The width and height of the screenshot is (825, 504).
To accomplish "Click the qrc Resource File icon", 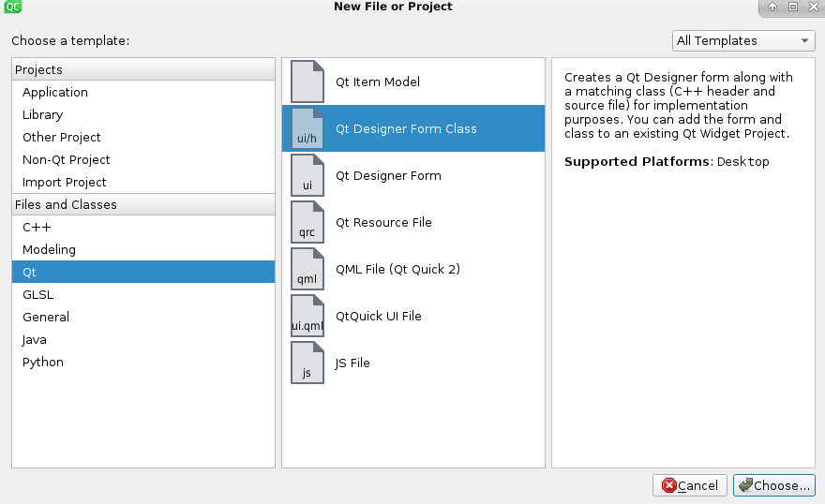I will pyautogui.click(x=307, y=222).
